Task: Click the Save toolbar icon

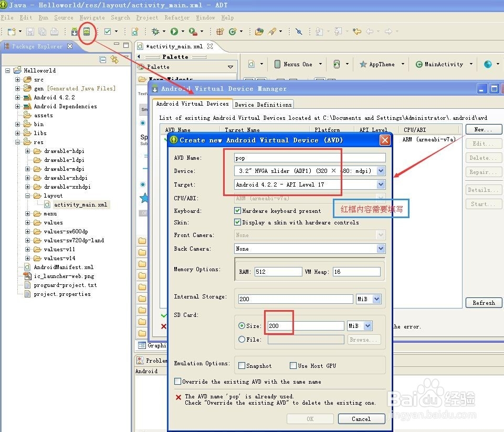Action: pyautogui.click(x=30, y=32)
